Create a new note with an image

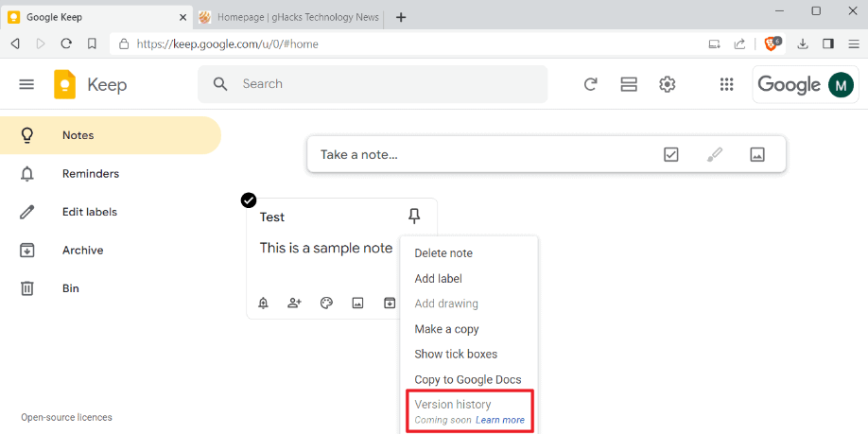[757, 154]
